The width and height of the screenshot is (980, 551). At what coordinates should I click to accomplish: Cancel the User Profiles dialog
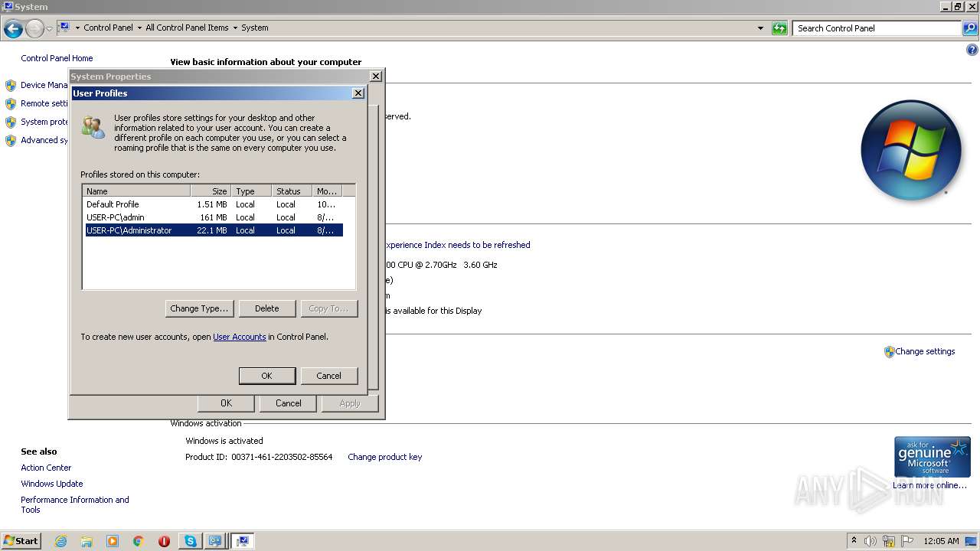point(328,376)
